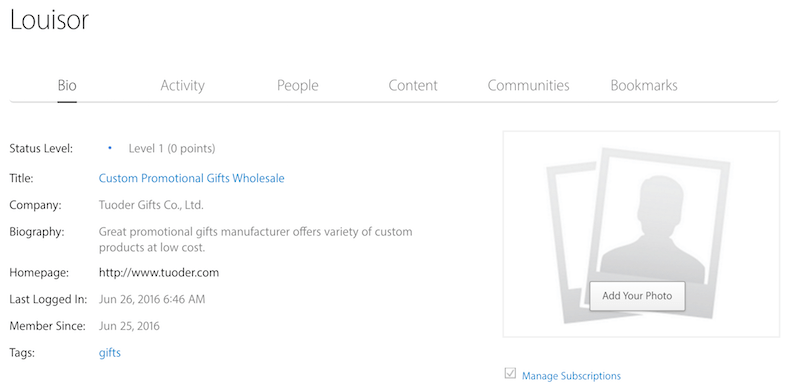Go to the Content tab
Image resolution: width=800 pixels, height=392 pixels.
click(413, 85)
